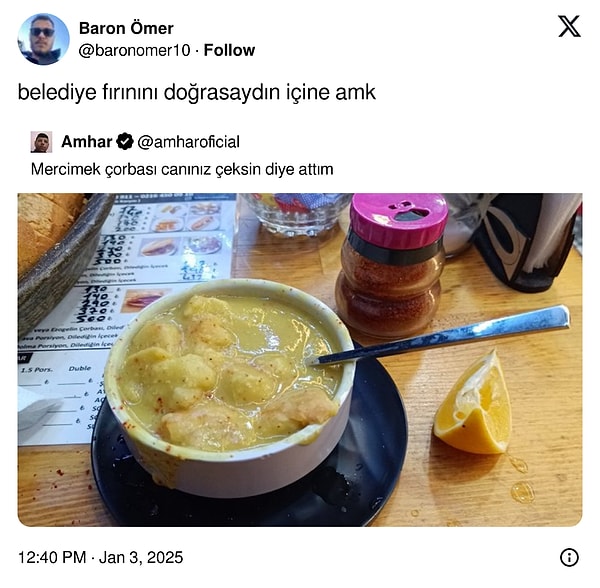The image size is (600, 588).
Task: Open the @amharoficial handle
Action: [x=188, y=142]
